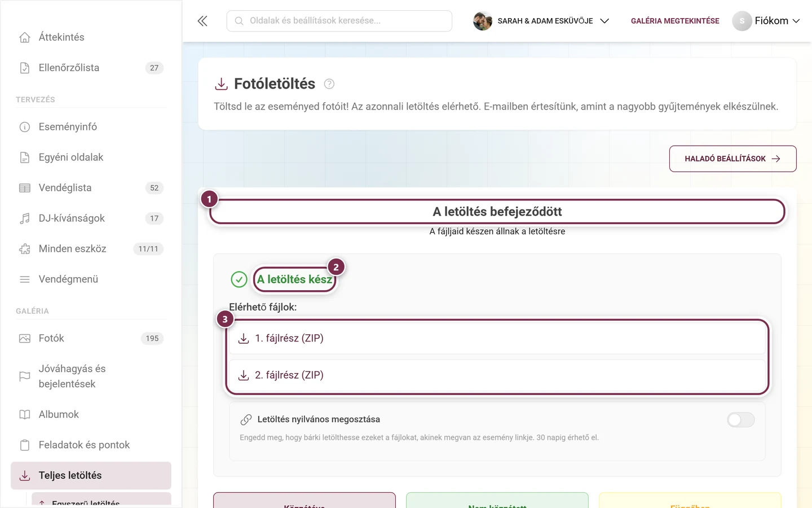Click the flag icon for Jóváhagyás és bejelentések

pos(25,376)
